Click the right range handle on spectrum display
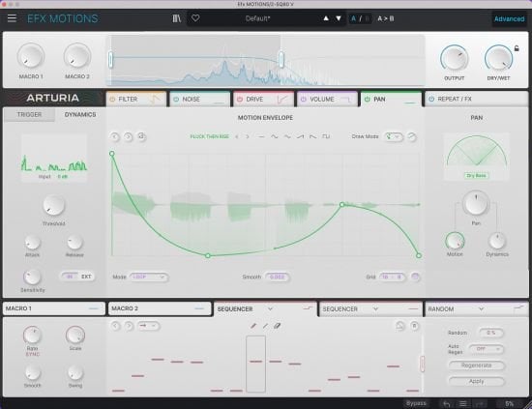This screenshot has height=409, width=532. 281,59
